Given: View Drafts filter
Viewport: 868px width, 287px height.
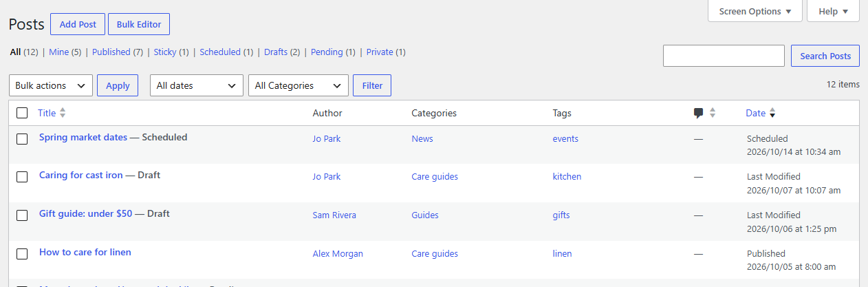Looking at the screenshot, I should click(276, 52).
